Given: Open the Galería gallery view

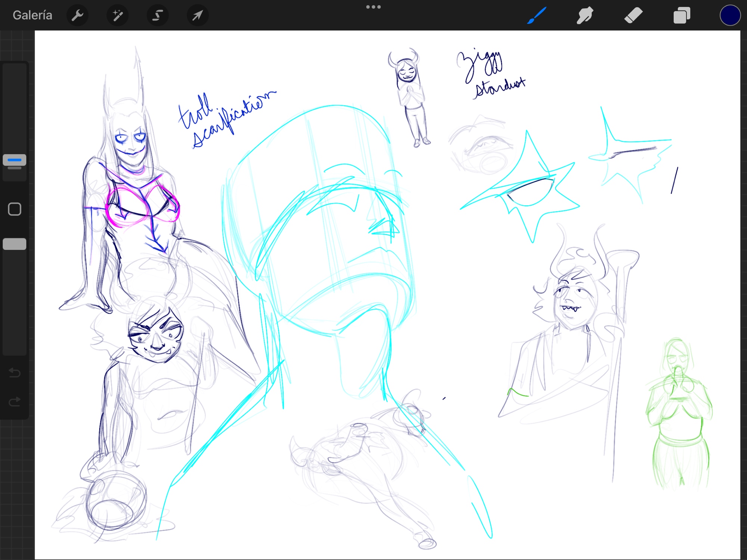Looking at the screenshot, I should 32,15.
